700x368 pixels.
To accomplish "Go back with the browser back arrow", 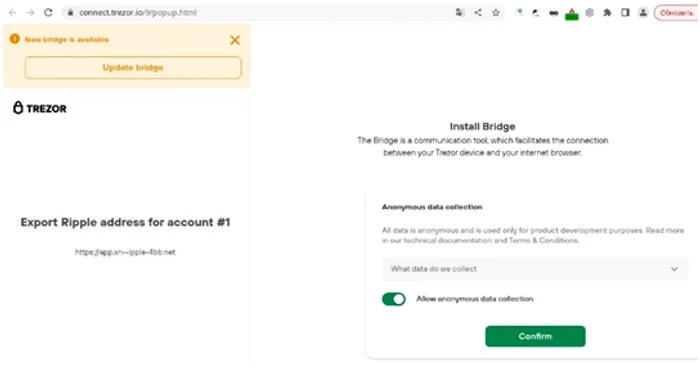I will click(12, 13).
